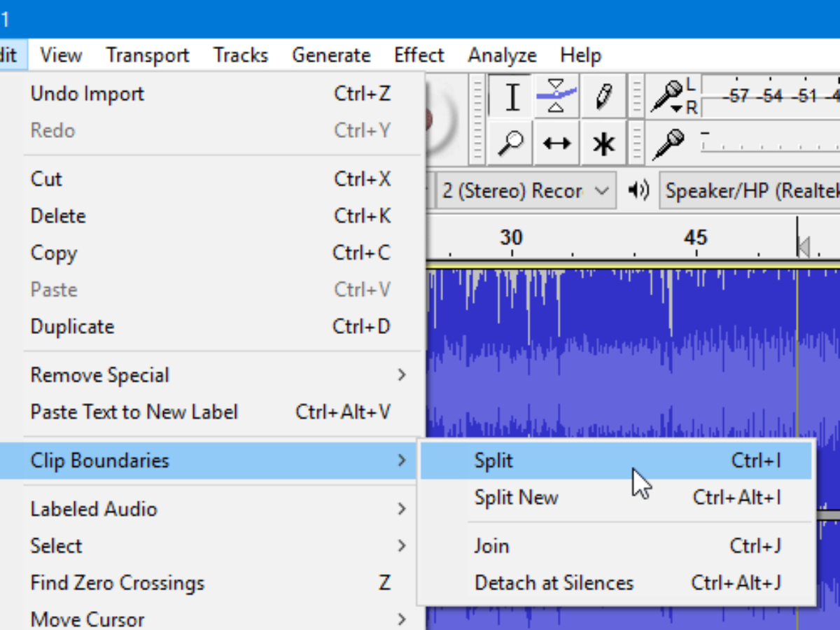Click the speaker playback device icon
This screenshot has width=840, height=630.
click(638, 190)
